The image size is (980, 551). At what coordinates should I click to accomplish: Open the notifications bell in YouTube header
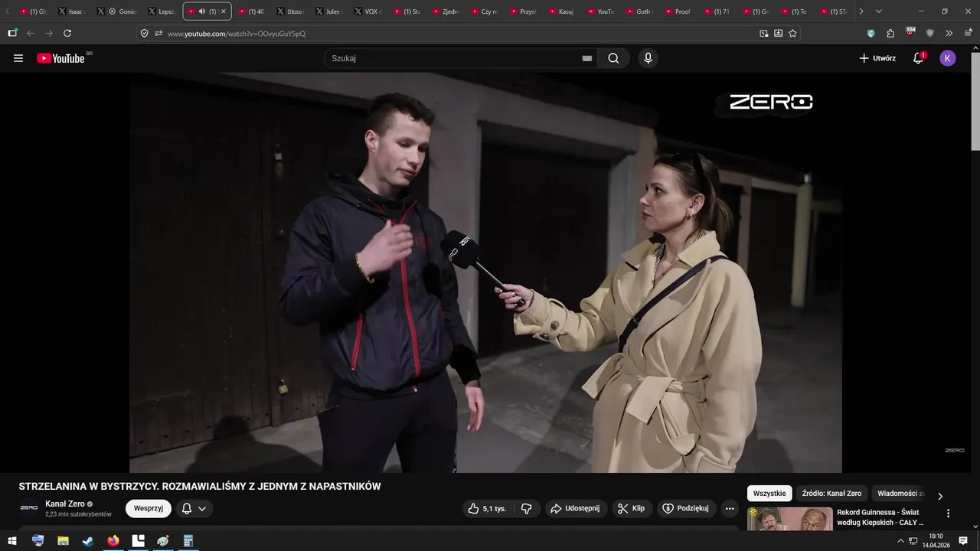click(x=919, y=58)
